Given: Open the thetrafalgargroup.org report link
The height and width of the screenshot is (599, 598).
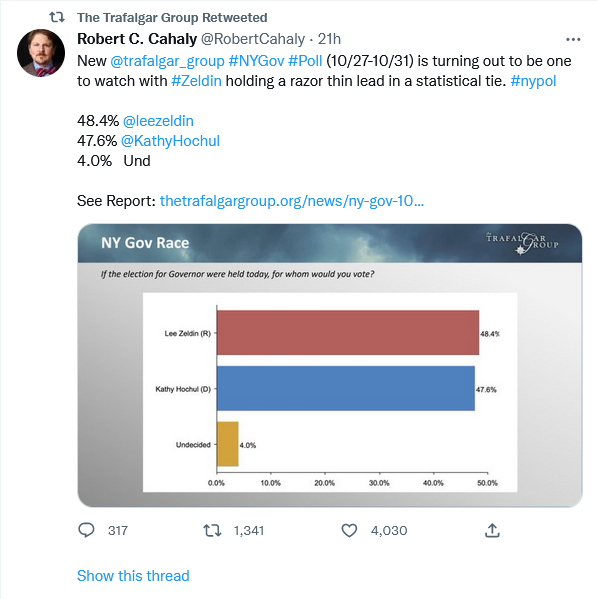Looking at the screenshot, I should click(292, 201).
